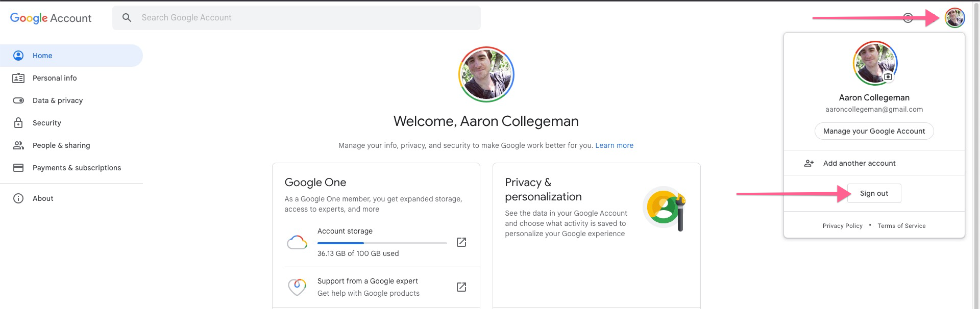
Task: Click the help icon near the avatar
Action: coord(908,18)
